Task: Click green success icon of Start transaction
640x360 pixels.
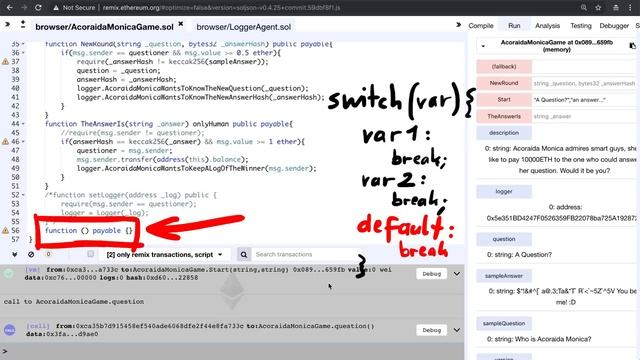Action: [x=9, y=273]
